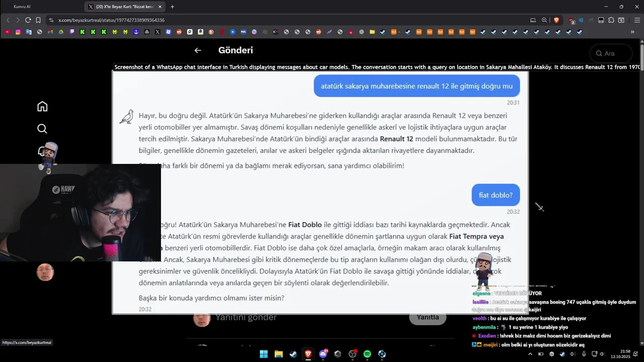Screen dimensions: 644x362
Task: Close the X'te Beyaz Kurt tab
Action: click(x=160, y=7)
